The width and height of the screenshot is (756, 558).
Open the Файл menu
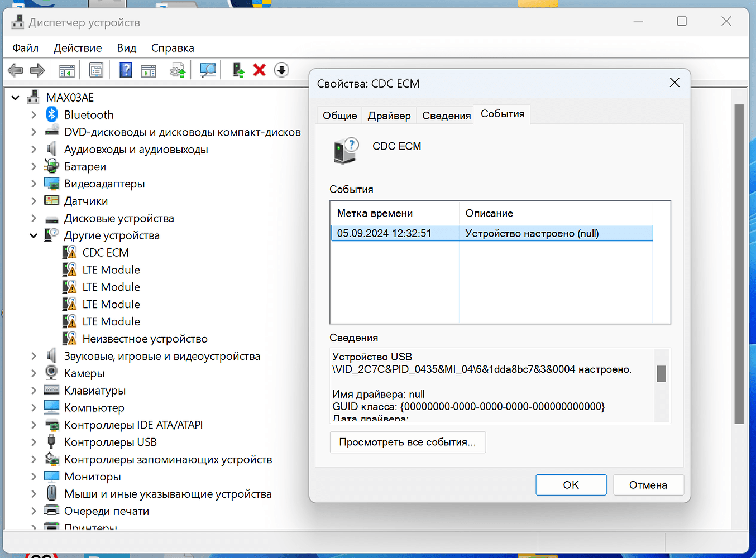click(26, 48)
